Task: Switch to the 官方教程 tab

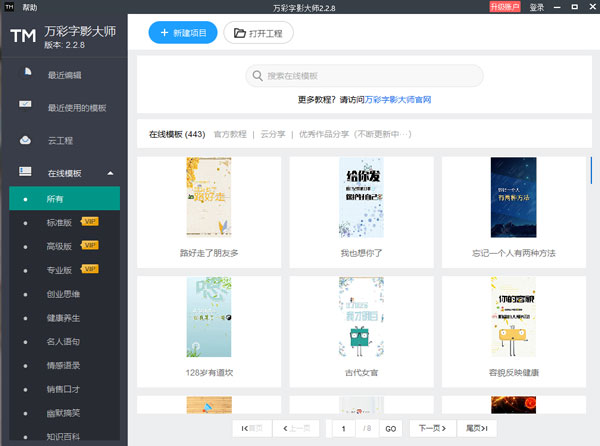Action: 230,134
